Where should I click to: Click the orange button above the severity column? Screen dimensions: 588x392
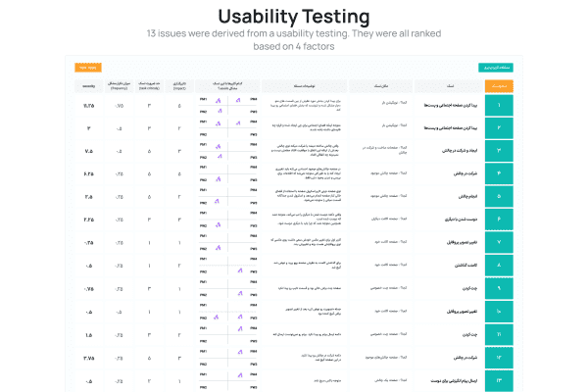pyautogui.click(x=88, y=68)
